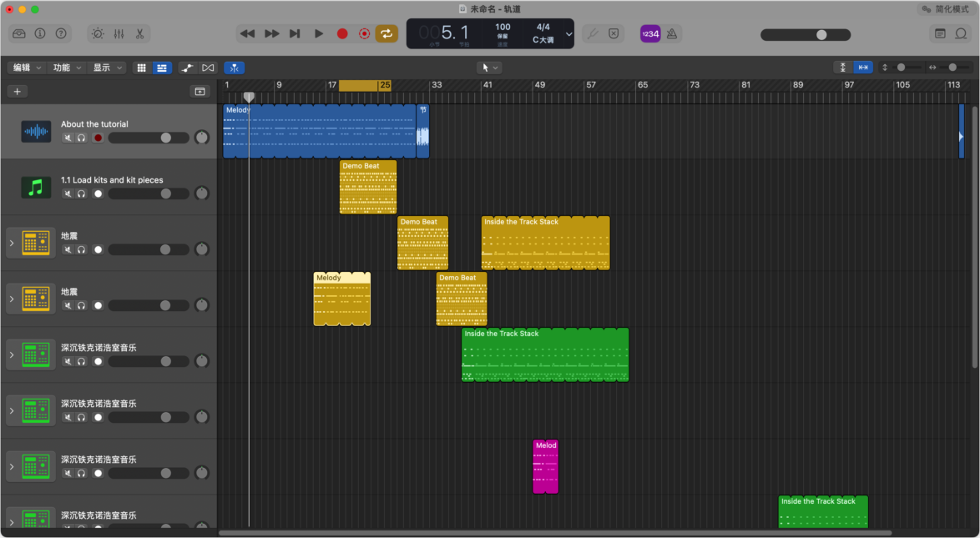Adjust the master volume slider in the toolbar
Screen dimensions: 980x538
806,35
